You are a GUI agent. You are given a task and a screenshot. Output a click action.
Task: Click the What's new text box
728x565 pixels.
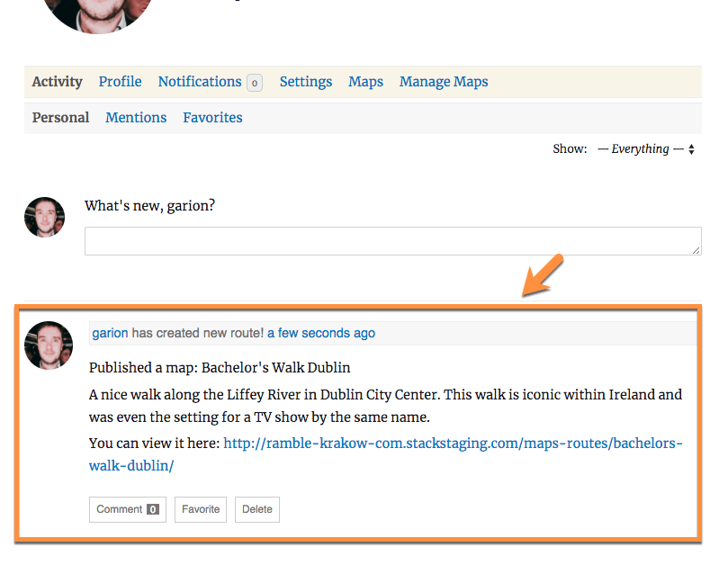(392, 241)
